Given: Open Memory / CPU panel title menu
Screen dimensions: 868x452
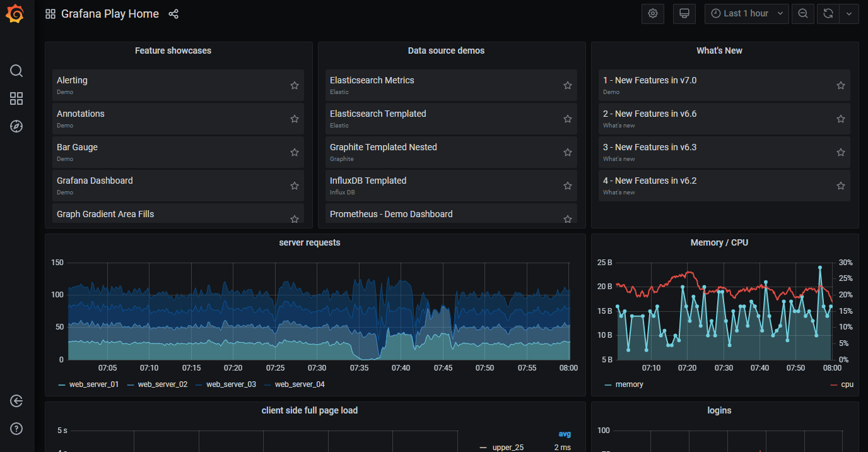Looking at the screenshot, I should 719,242.
